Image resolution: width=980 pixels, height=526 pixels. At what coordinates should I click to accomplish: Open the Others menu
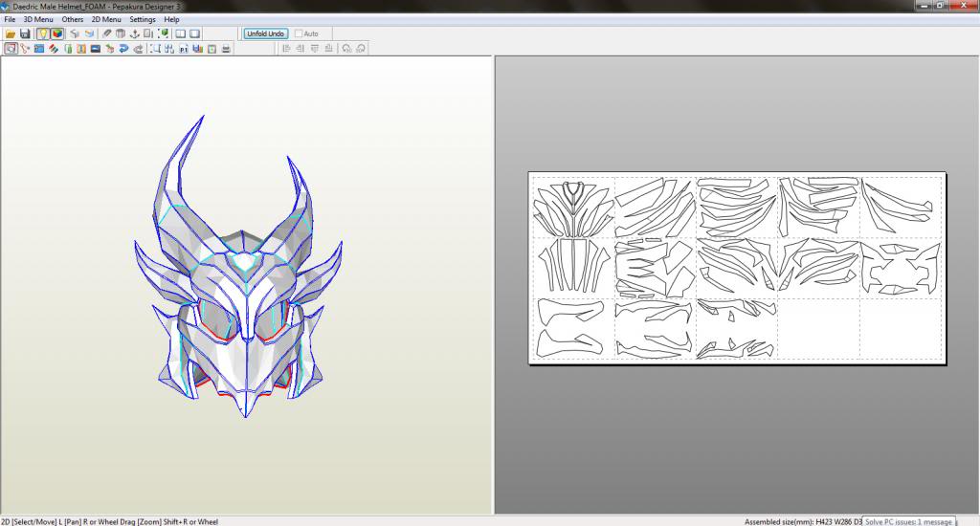pyautogui.click(x=73, y=19)
